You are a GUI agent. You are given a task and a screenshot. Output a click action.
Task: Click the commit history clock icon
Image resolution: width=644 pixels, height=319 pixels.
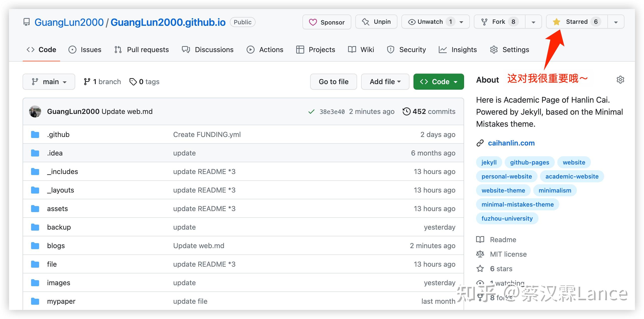407,111
